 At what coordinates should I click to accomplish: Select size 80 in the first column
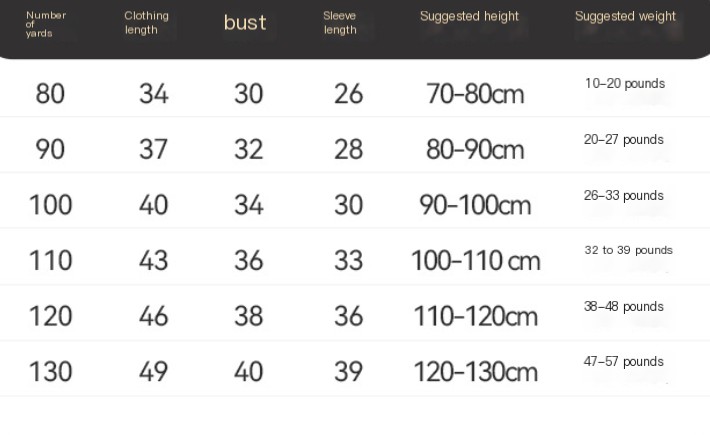[50, 94]
